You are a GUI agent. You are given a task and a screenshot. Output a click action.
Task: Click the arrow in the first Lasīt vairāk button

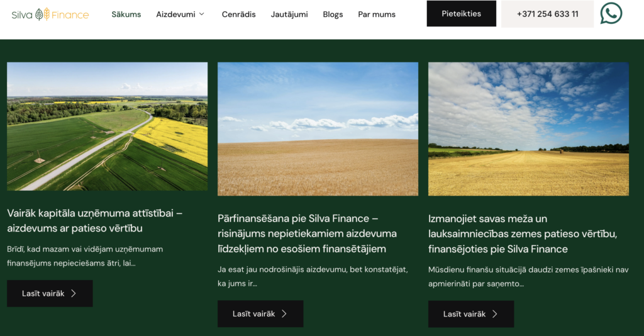click(x=74, y=293)
